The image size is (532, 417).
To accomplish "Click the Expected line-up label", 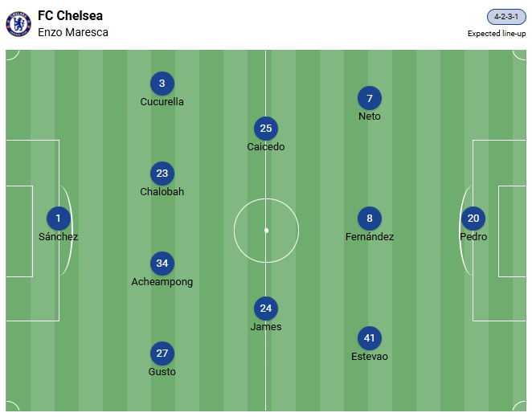I will point(497,34).
